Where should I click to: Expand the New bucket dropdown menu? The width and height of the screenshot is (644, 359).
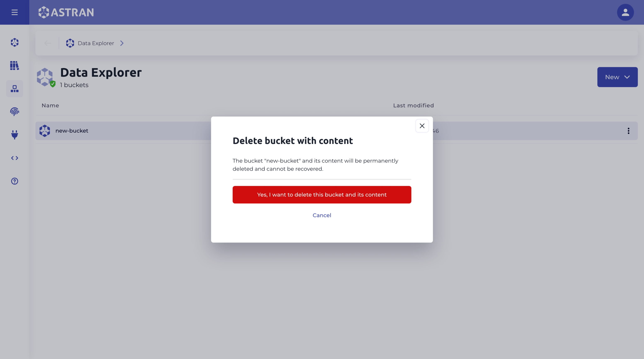pos(617,77)
